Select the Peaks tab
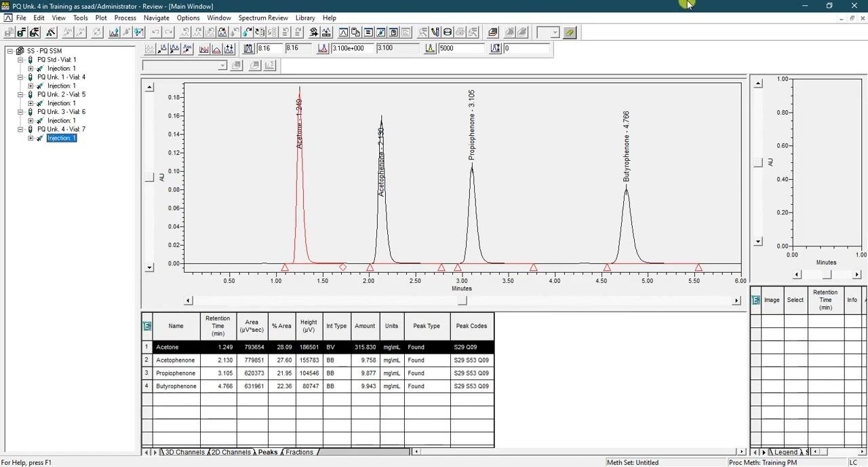The width and height of the screenshot is (868, 467). tap(267, 452)
